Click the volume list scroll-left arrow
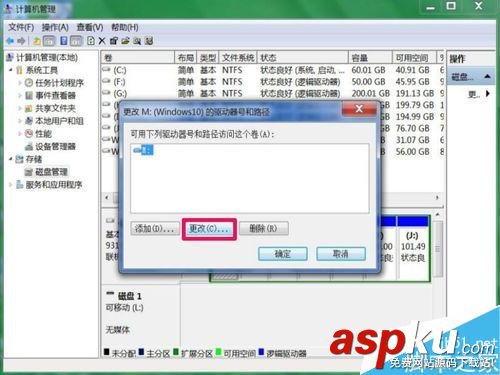The image size is (500, 375). [x=107, y=198]
